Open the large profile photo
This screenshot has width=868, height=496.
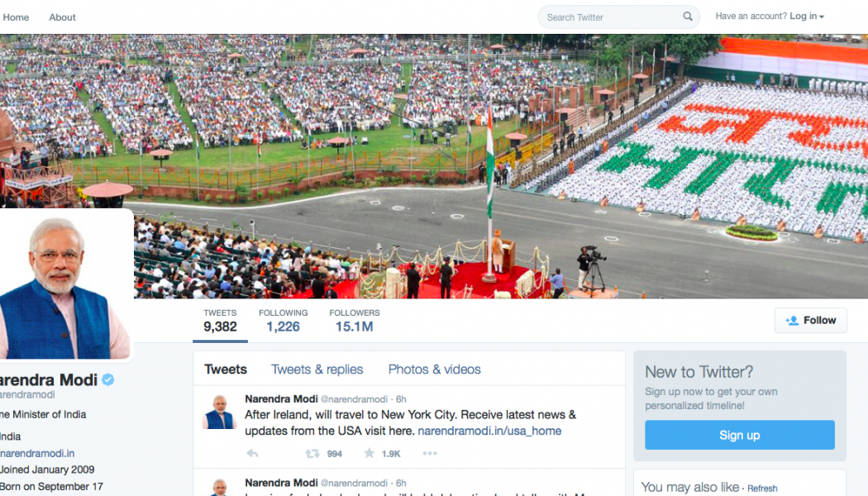tap(65, 284)
